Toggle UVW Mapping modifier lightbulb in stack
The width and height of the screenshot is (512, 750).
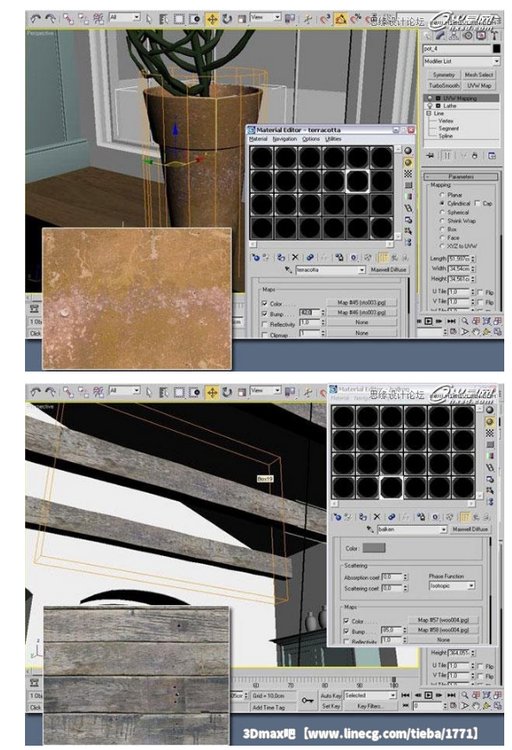click(430, 98)
